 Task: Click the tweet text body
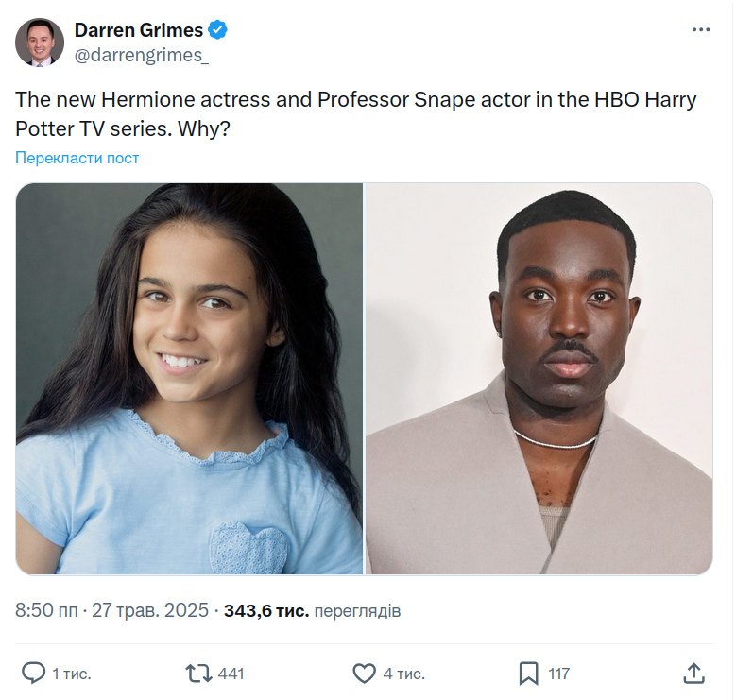(x=355, y=113)
